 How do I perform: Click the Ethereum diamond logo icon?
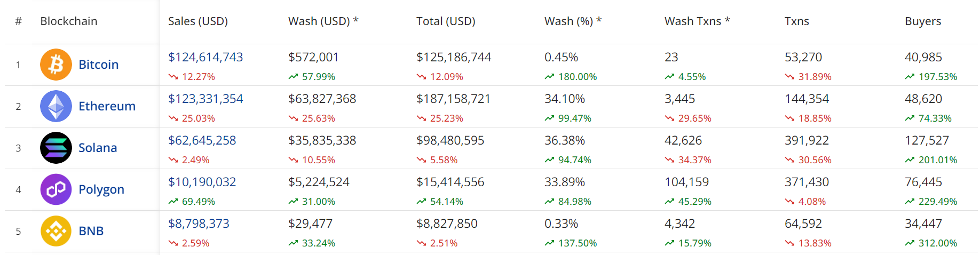(56, 106)
